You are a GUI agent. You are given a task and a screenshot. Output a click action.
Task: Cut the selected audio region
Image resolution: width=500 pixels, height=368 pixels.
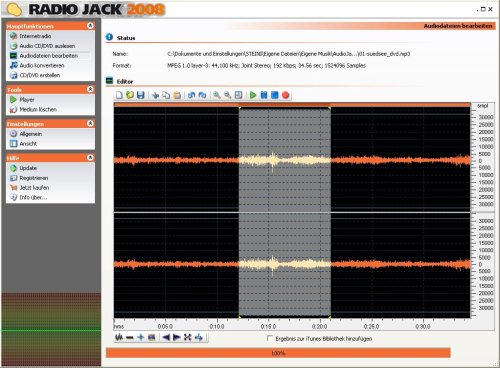click(155, 95)
